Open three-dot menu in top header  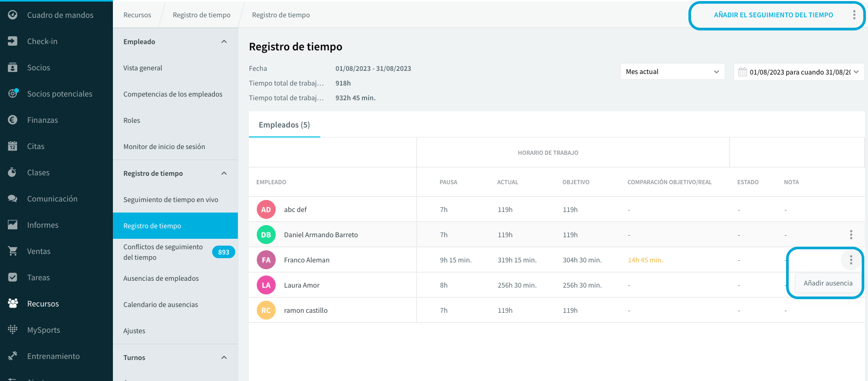[x=854, y=15]
